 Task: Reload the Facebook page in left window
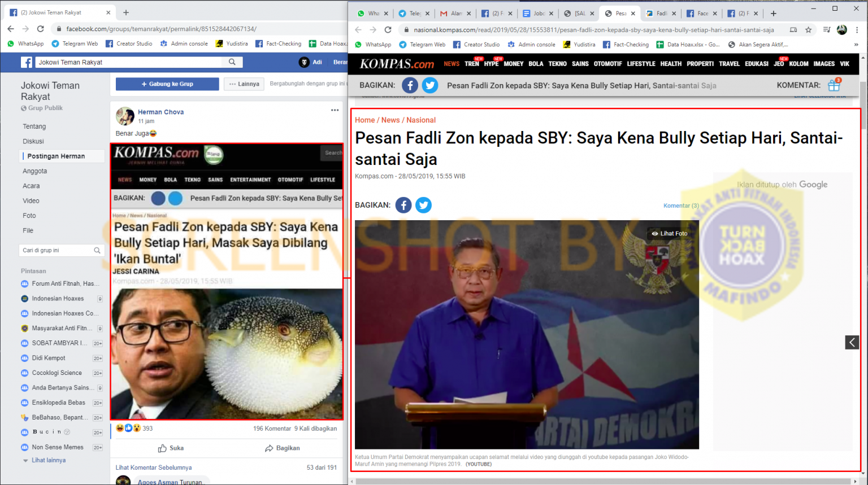click(40, 29)
